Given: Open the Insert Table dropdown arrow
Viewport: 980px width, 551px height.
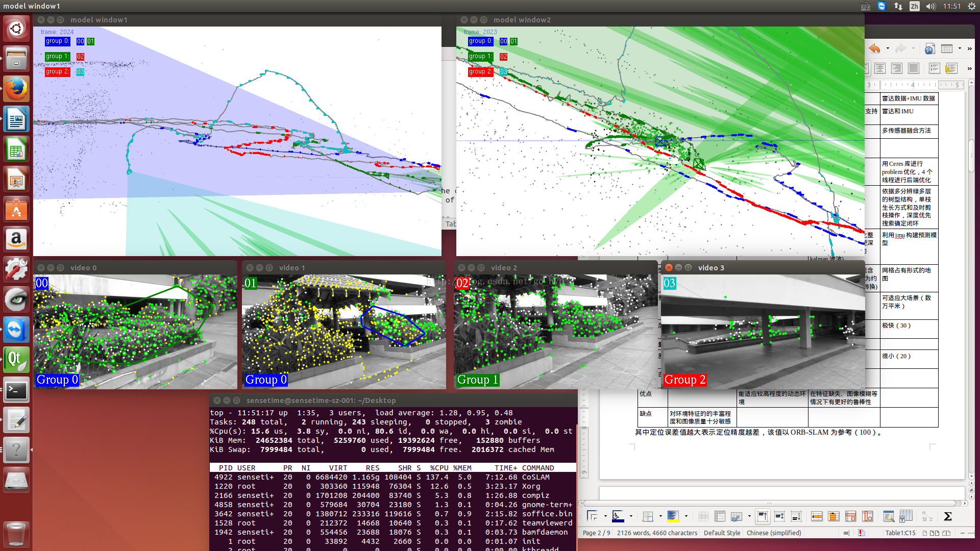Looking at the screenshot, I should (960, 48).
